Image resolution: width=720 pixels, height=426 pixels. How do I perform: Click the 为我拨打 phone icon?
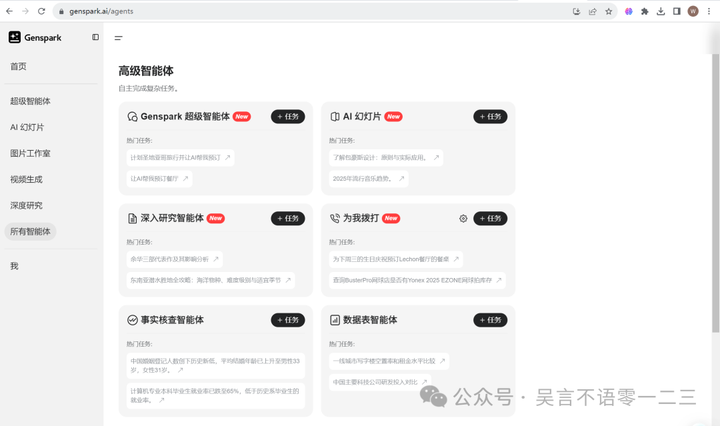[x=335, y=219]
